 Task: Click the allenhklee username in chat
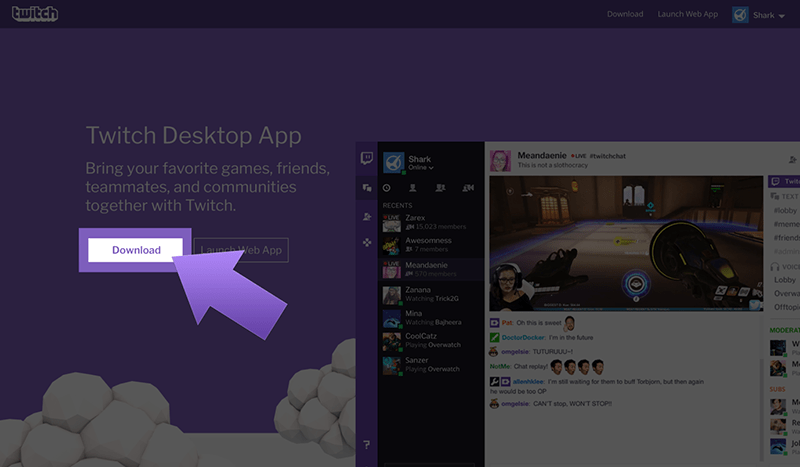[529, 382]
